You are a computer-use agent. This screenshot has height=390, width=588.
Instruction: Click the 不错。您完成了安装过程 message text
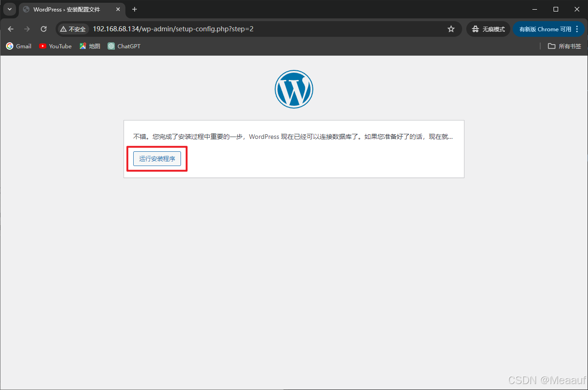tap(293, 137)
